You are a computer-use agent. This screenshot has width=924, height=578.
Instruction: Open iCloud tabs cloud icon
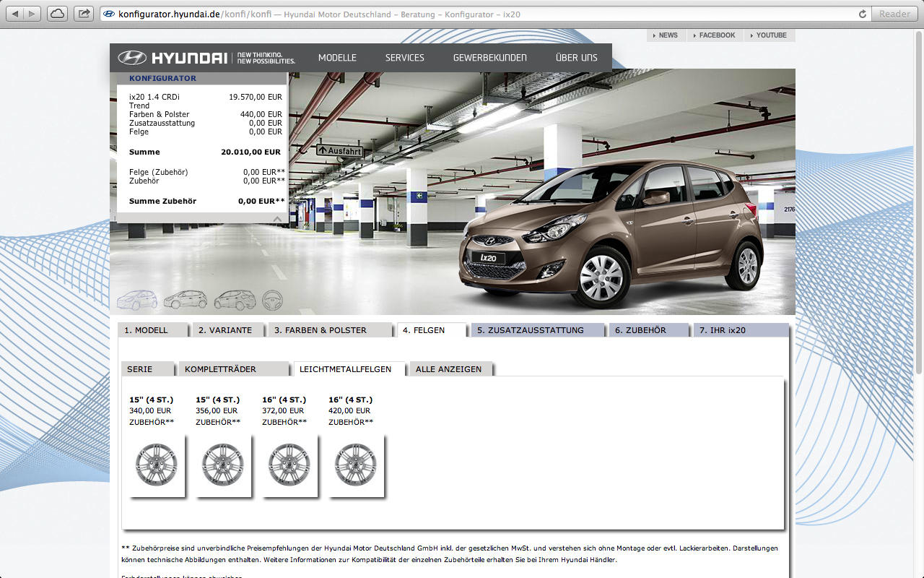click(x=58, y=14)
